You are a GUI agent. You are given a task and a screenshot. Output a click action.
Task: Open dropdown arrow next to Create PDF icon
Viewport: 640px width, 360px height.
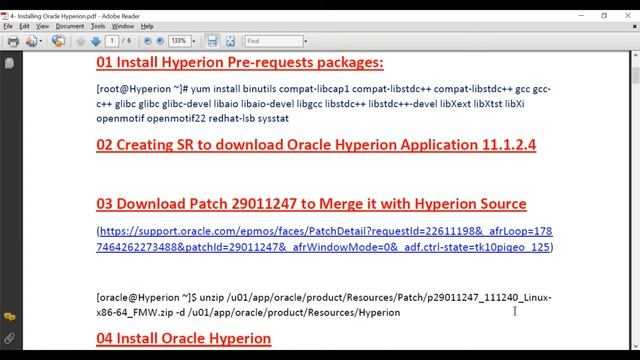pyautogui.click(x=40, y=41)
